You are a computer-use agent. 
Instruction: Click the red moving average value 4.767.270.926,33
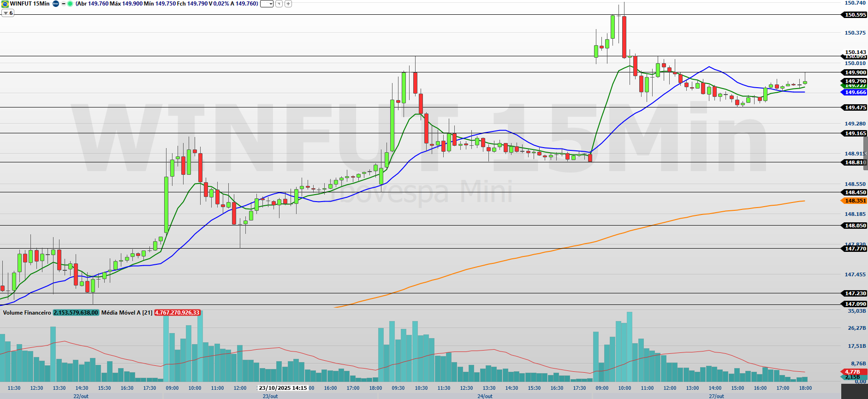[177, 313]
